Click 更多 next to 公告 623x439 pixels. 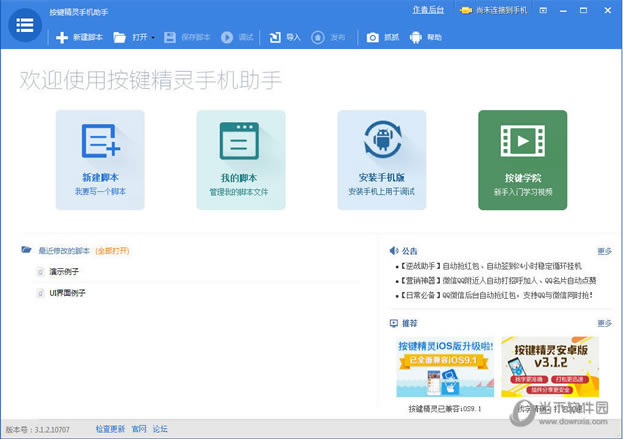(x=604, y=251)
